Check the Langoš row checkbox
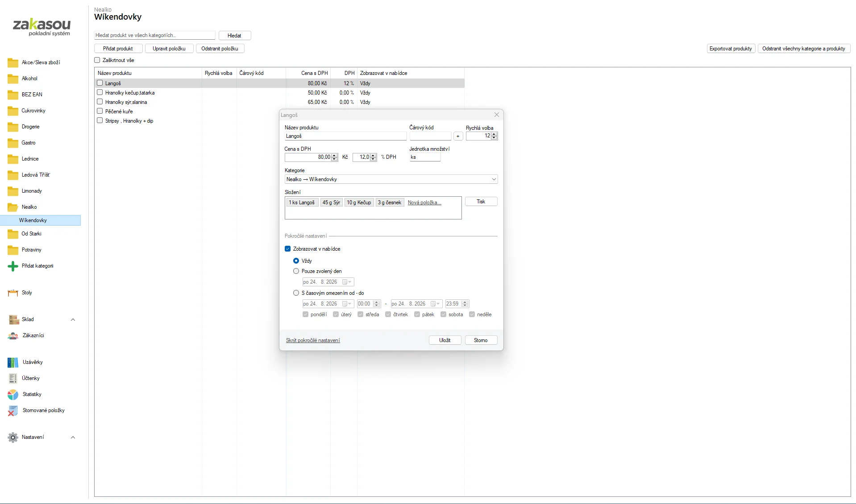Viewport: 856px width, 504px height. click(x=100, y=83)
